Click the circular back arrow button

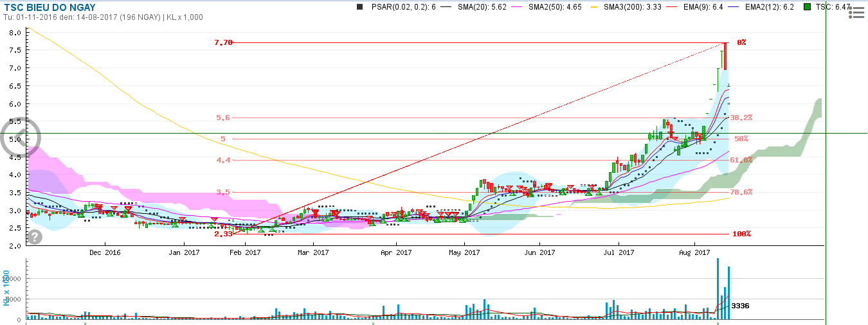point(21,137)
